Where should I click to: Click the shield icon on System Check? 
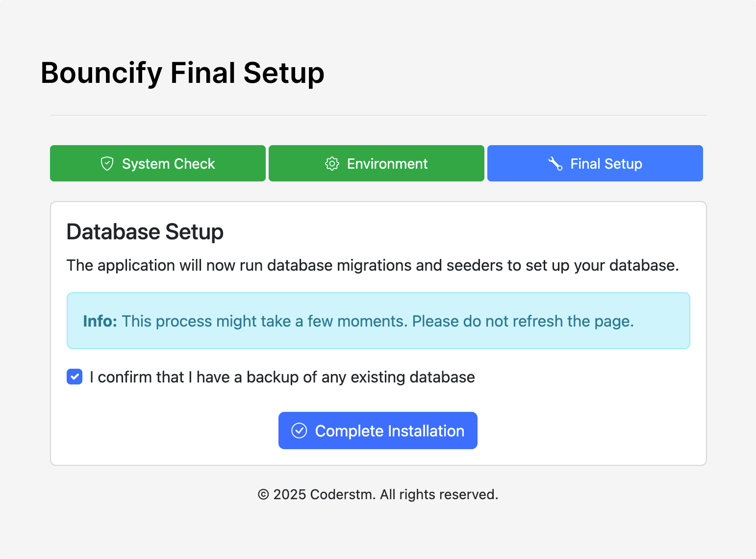point(107,164)
